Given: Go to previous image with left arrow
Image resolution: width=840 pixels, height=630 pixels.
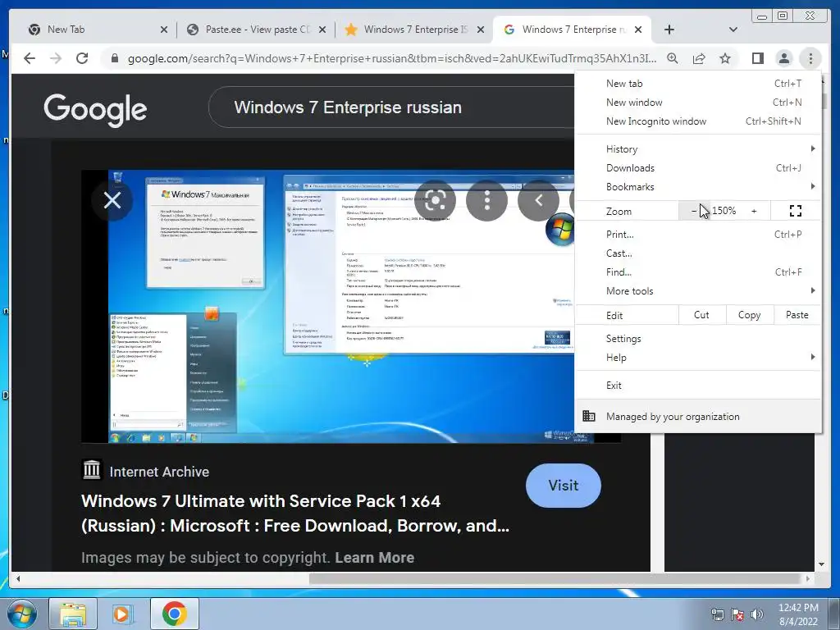Looking at the screenshot, I should click(538, 201).
